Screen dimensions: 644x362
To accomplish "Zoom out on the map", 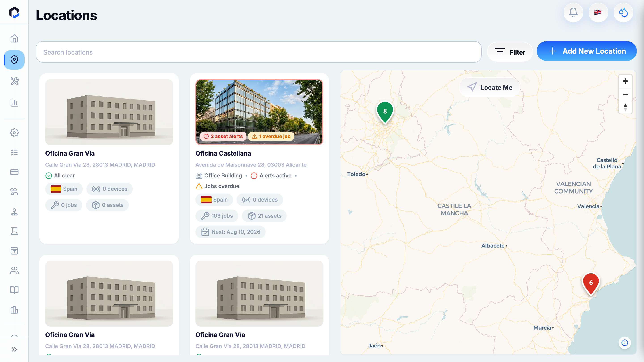I will pos(625,94).
